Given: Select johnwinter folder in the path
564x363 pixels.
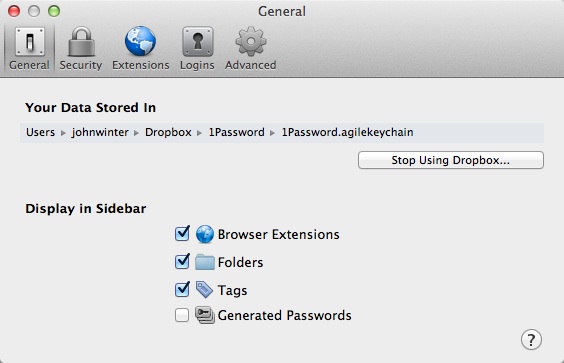Looking at the screenshot, I should 100,132.
